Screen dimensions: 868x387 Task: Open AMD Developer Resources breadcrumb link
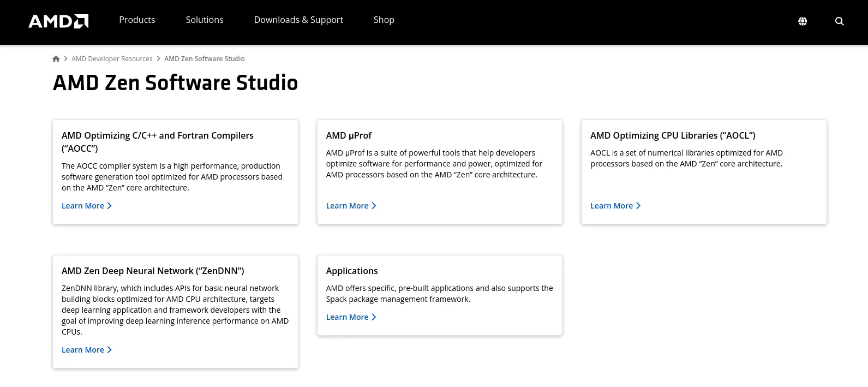pyautogui.click(x=112, y=59)
